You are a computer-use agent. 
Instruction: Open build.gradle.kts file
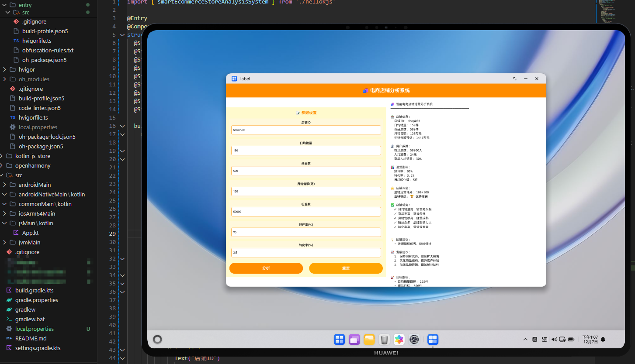(34, 290)
